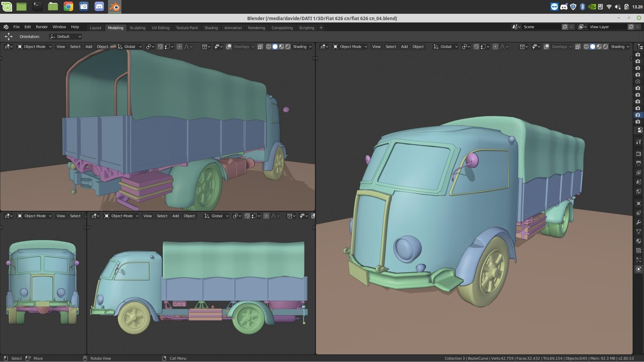Toggle X-ray mode in top-left viewport
This screenshot has width=644, height=362.
point(260,47)
